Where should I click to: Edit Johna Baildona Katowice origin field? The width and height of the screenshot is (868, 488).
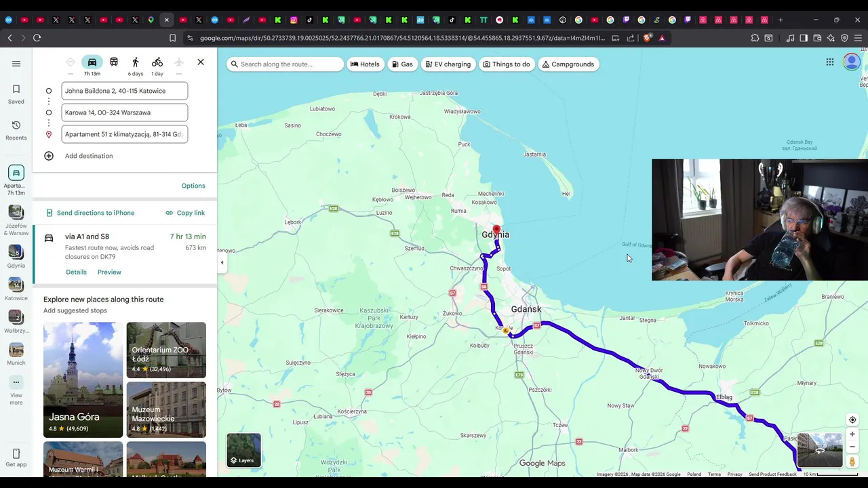(125, 91)
